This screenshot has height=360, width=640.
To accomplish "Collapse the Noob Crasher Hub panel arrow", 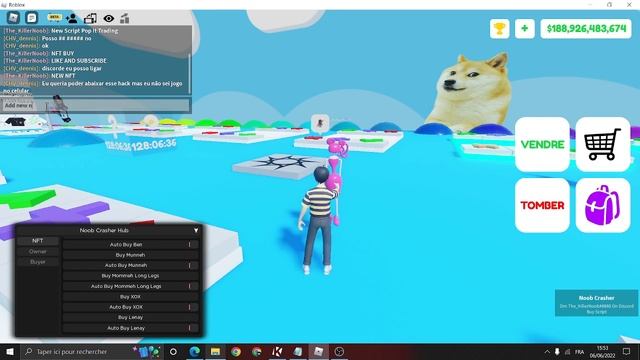I will (196, 231).
